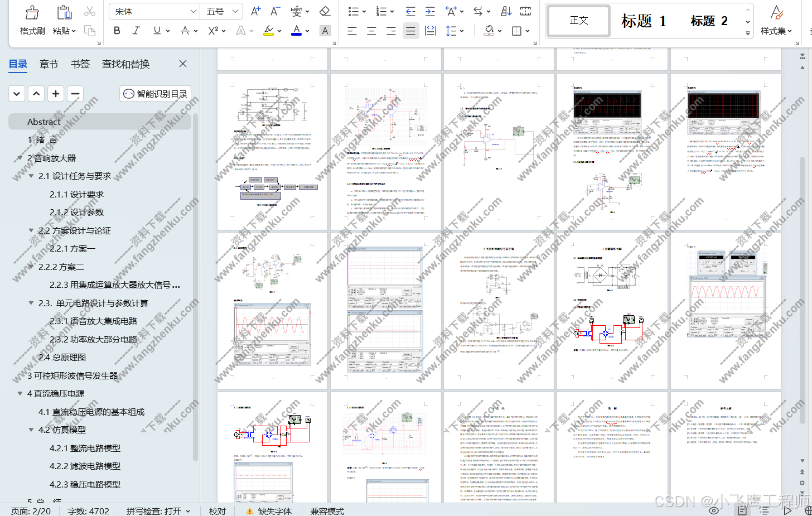The image size is (812, 516).
Task: Click the eye reading-mode icon in status bar
Action: pos(714,510)
